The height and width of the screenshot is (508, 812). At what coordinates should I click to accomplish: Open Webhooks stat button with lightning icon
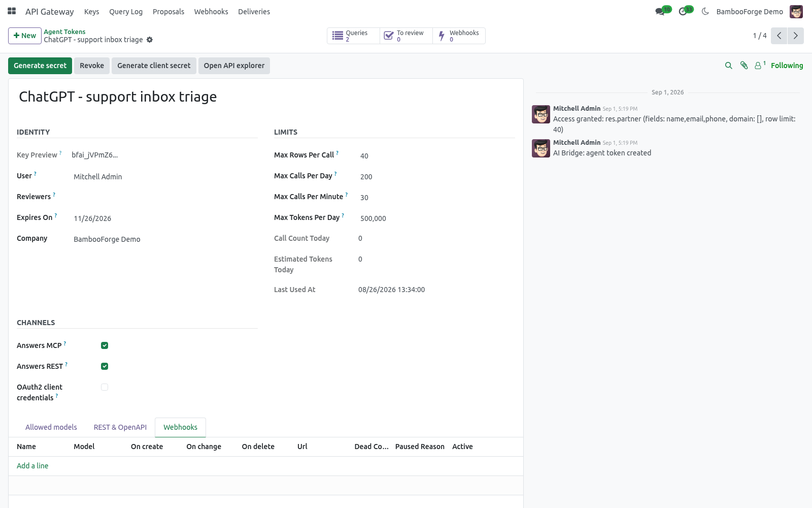(x=459, y=36)
